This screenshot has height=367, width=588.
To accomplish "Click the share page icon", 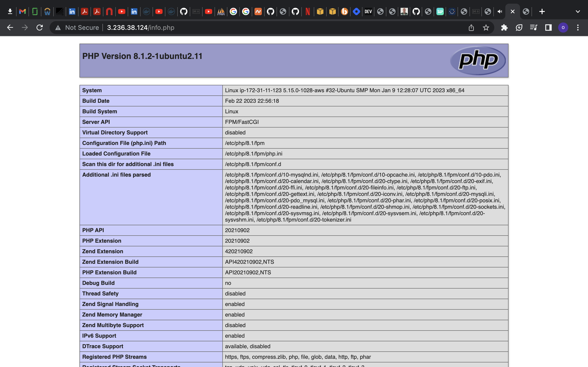I will pyautogui.click(x=471, y=28).
